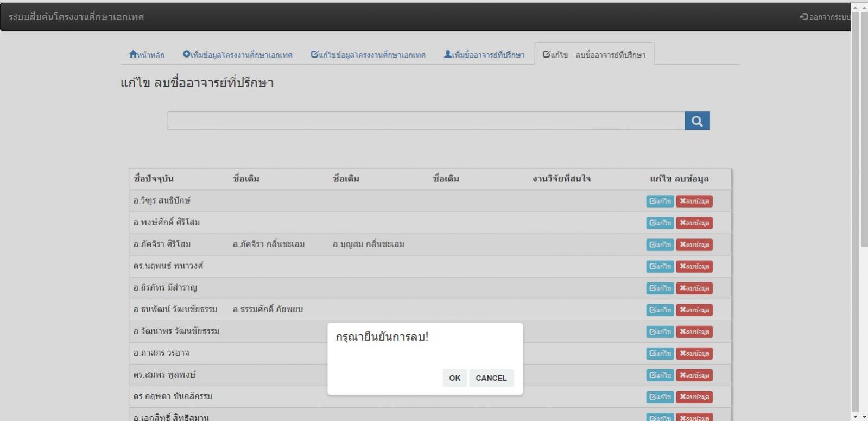Delete the ดร.กฤษดา ขันกสิกรรม row
Viewport: 868px width, 421px height.
coord(694,397)
